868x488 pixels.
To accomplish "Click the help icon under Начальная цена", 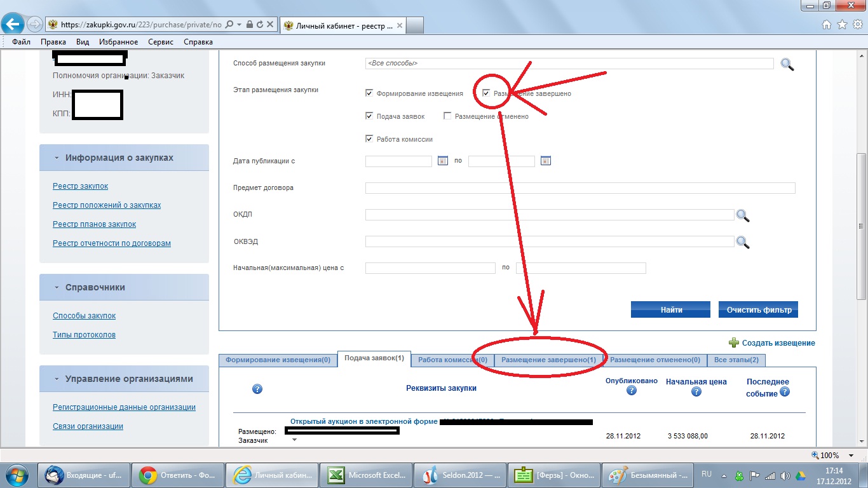I will point(696,392).
